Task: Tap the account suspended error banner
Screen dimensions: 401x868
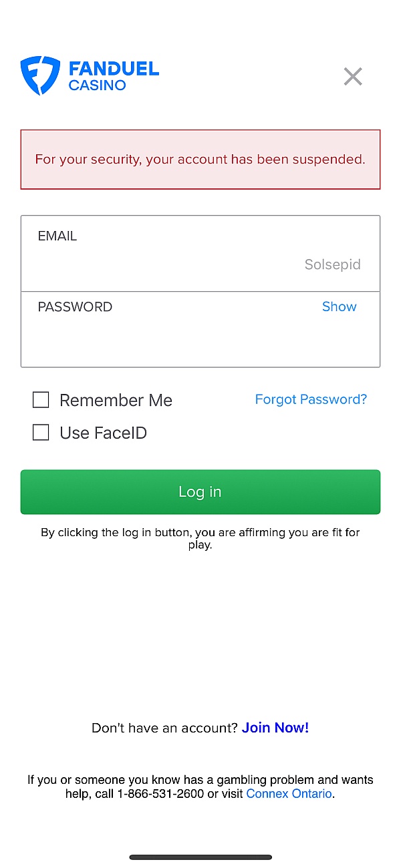Action: [200, 160]
